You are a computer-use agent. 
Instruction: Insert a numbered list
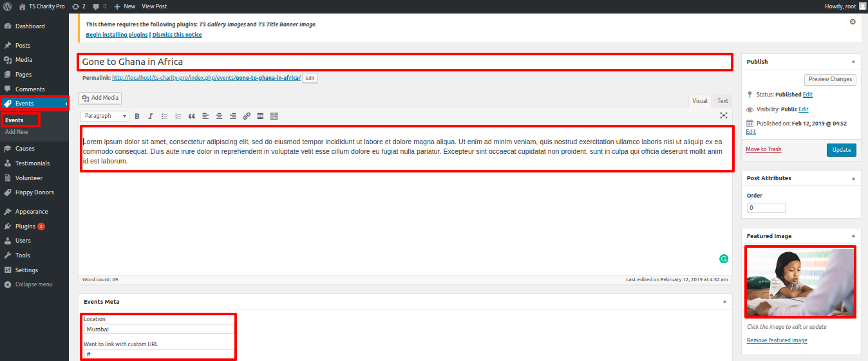pos(178,116)
